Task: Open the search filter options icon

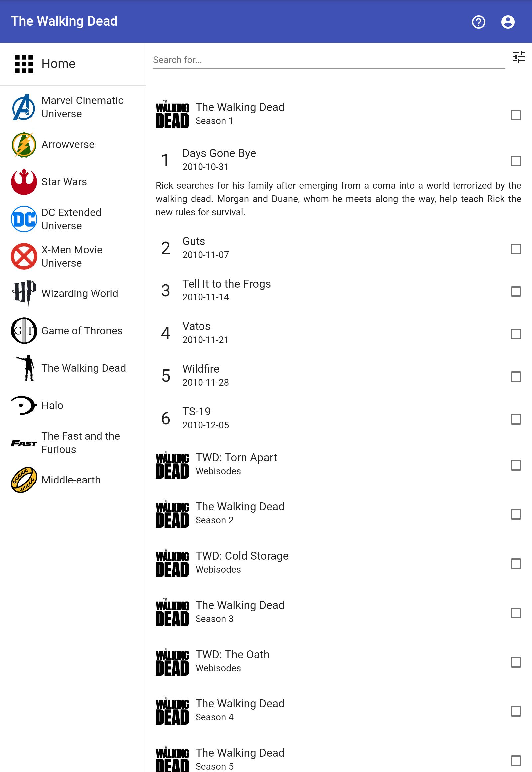Action: pyautogui.click(x=518, y=57)
